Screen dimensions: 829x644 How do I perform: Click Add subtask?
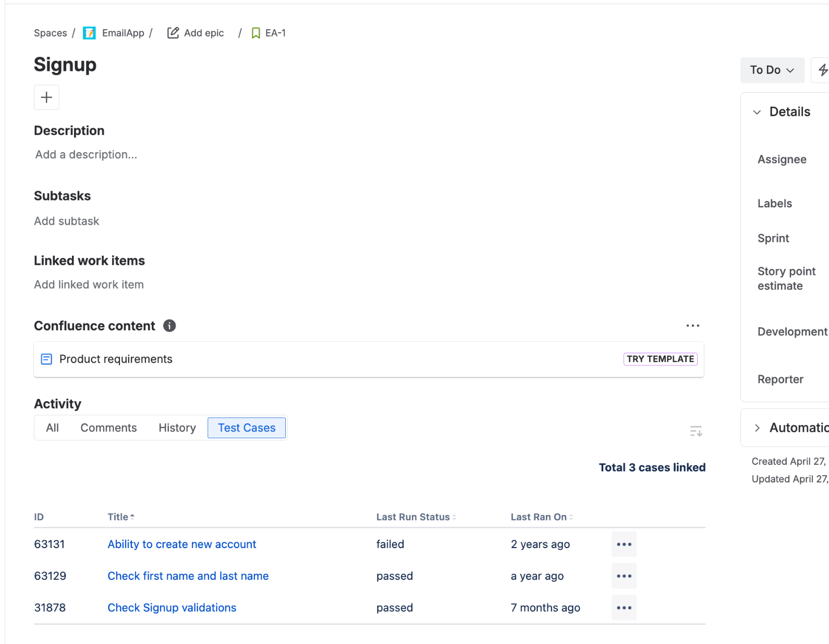[67, 221]
